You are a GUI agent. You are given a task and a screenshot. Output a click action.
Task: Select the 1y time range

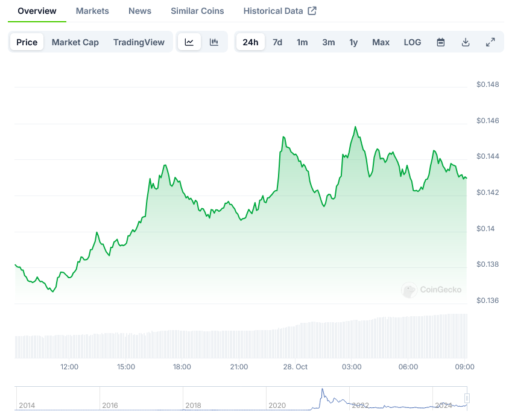click(353, 42)
